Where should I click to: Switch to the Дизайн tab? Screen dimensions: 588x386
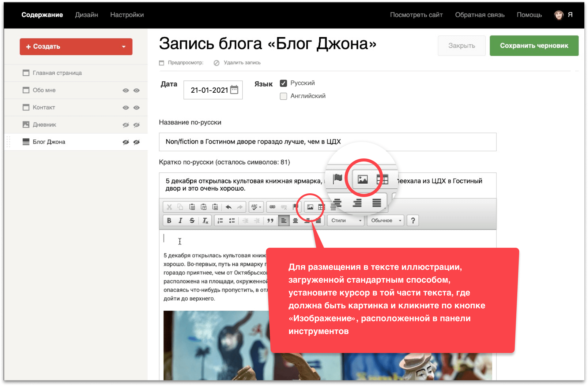[86, 15]
